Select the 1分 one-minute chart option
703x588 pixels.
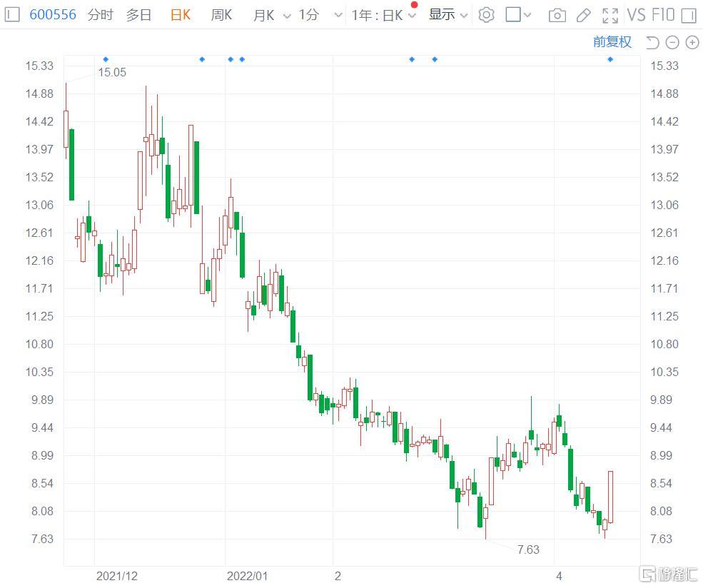coord(309,15)
